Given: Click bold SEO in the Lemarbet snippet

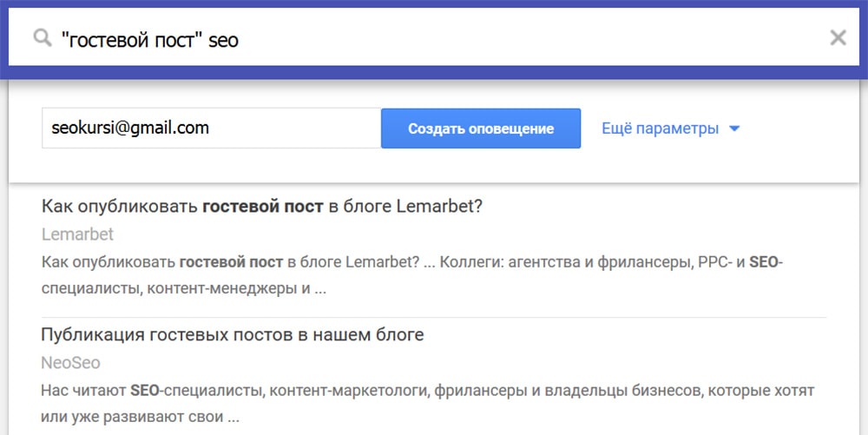Looking at the screenshot, I should [x=761, y=262].
